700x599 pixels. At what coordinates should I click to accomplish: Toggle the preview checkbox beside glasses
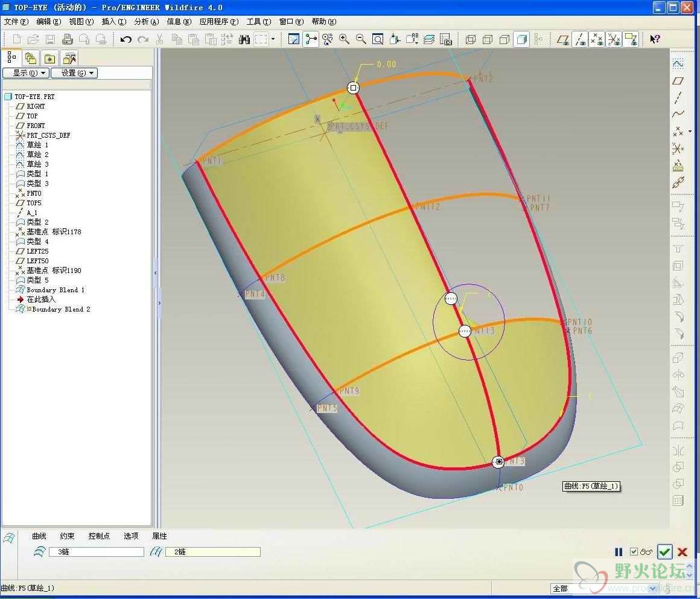click(x=634, y=552)
